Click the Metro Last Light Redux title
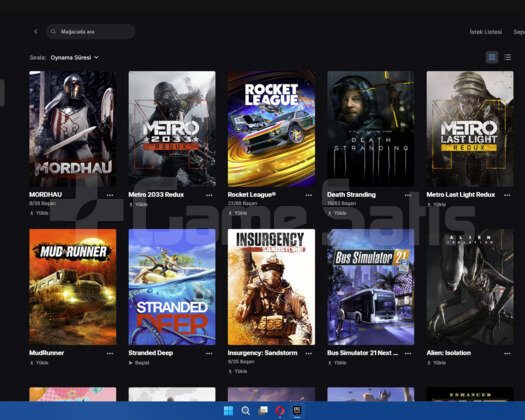 pos(461,195)
